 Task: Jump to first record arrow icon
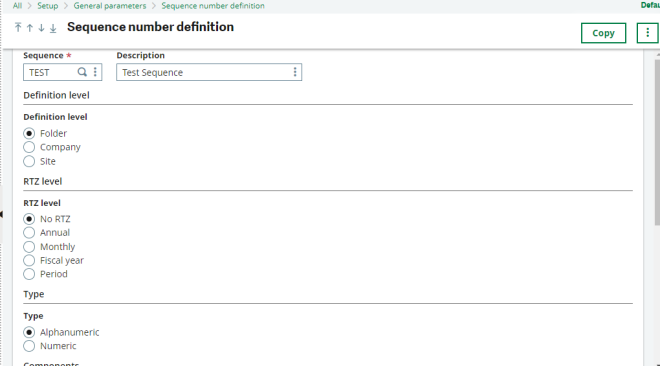[18, 28]
